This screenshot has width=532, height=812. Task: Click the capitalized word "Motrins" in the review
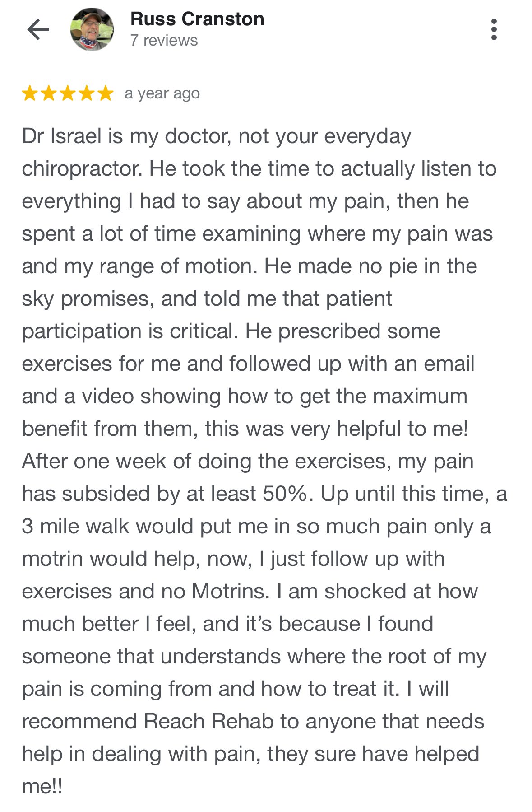[231, 591]
